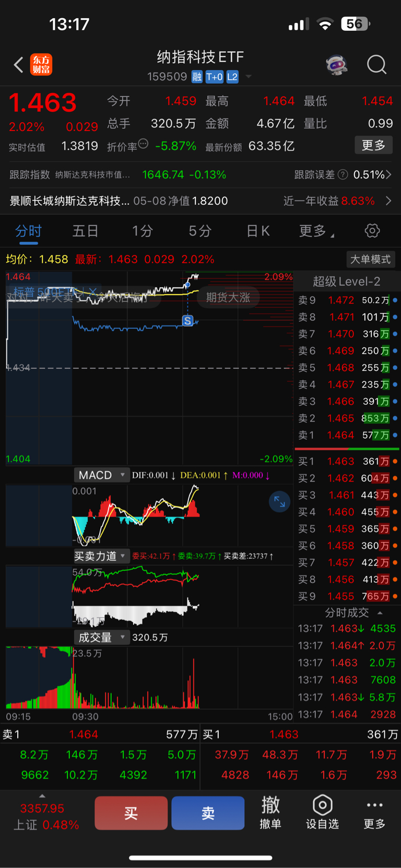
Task: Toggle 大单模式 button
Action: tap(370, 260)
